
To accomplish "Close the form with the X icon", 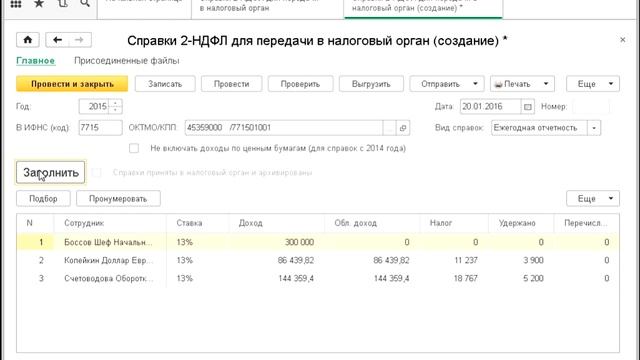I will click(622, 40).
